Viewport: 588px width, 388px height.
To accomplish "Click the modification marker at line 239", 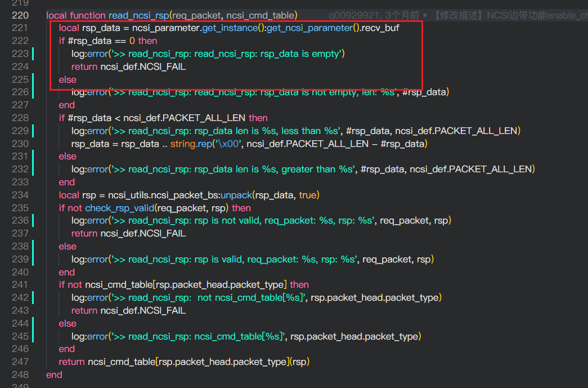I will [33, 259].
